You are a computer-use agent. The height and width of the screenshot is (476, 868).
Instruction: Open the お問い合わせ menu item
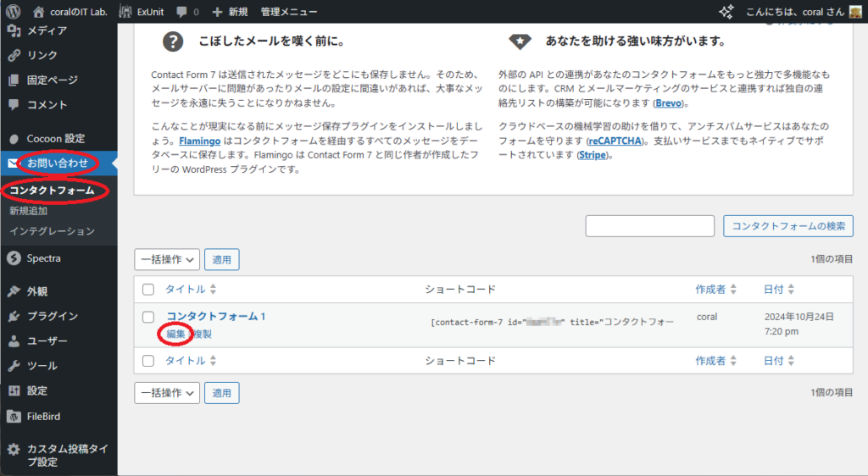click(x=58, y=163)
